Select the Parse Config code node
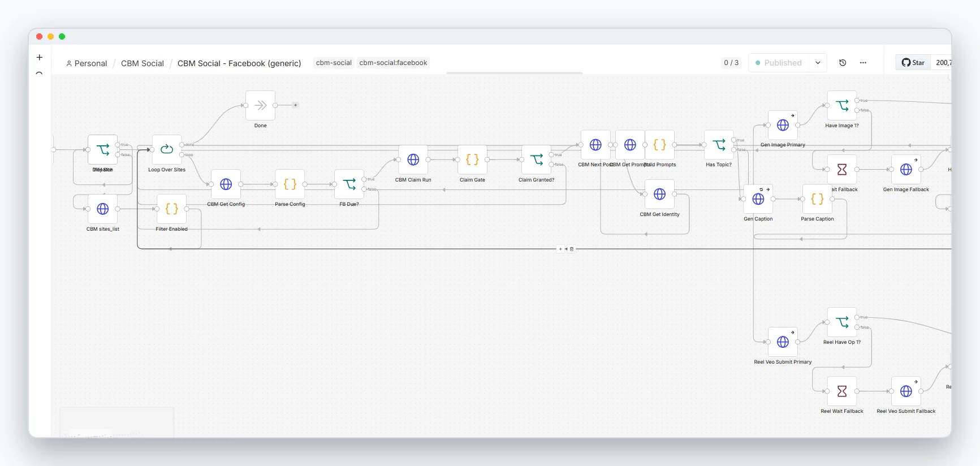980x466 pixels. pyautogui.click(x=290, y=184)
